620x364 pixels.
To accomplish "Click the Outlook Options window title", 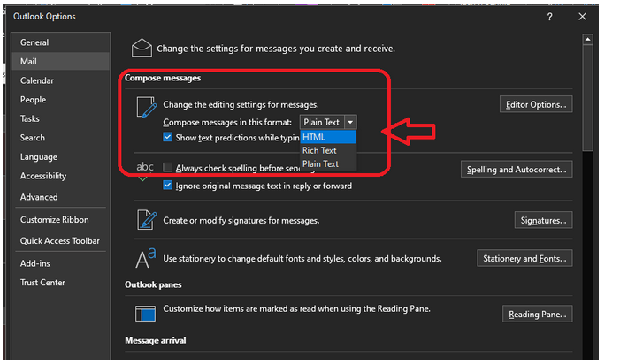I will coord(44,17).
